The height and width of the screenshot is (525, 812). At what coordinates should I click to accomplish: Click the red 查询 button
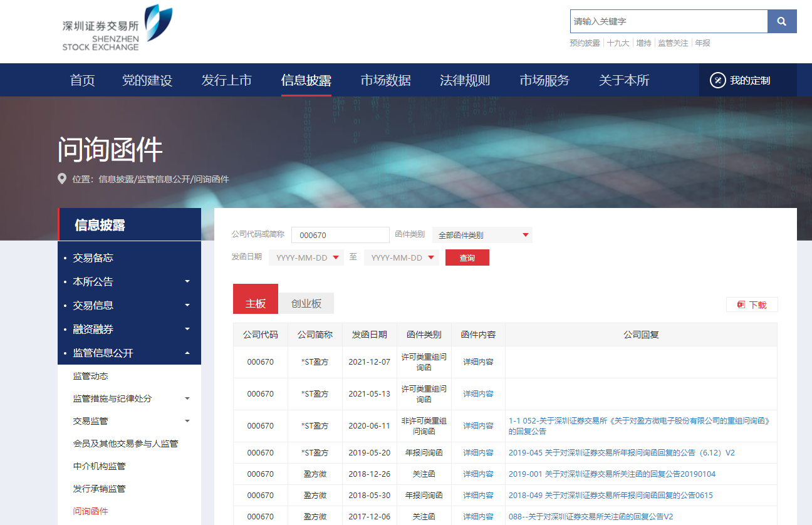(467, 257)
